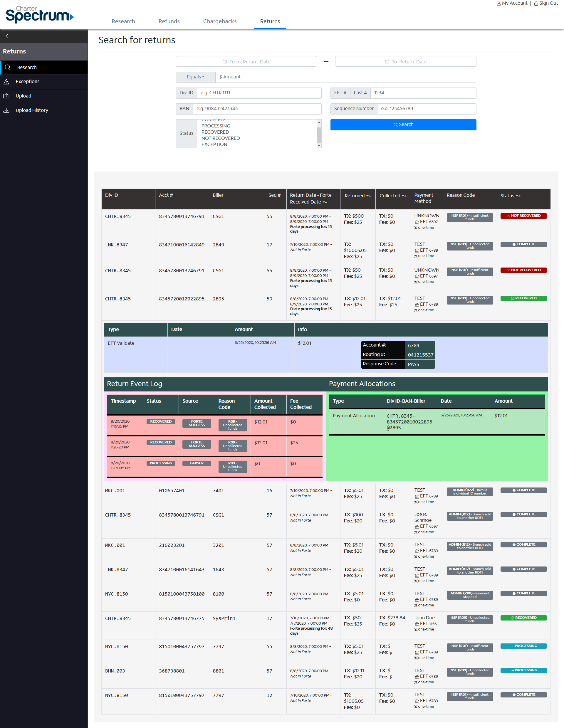The height and width of the screenshot is (728, 564).
Task: Click the Charter Spectrum logo
Action: pos(39,14)
